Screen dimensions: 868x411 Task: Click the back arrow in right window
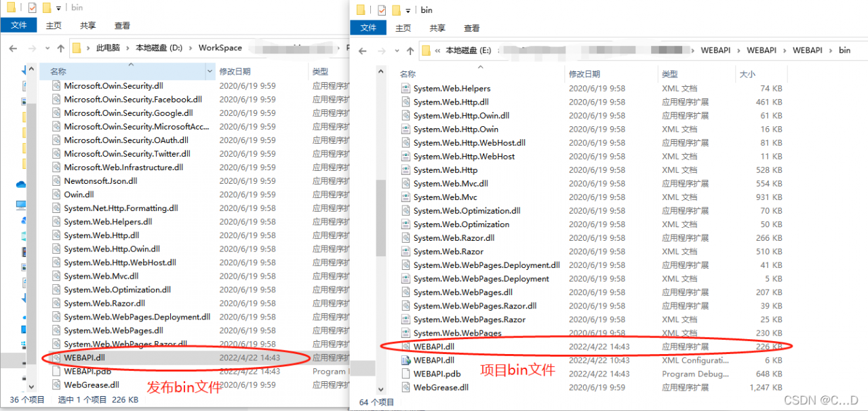[x=363, y=51]
